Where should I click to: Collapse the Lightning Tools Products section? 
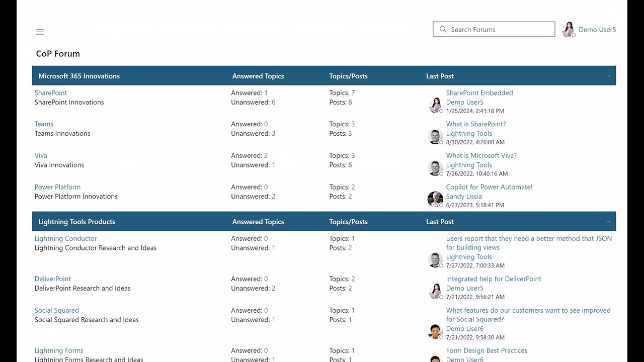(608, 222)
